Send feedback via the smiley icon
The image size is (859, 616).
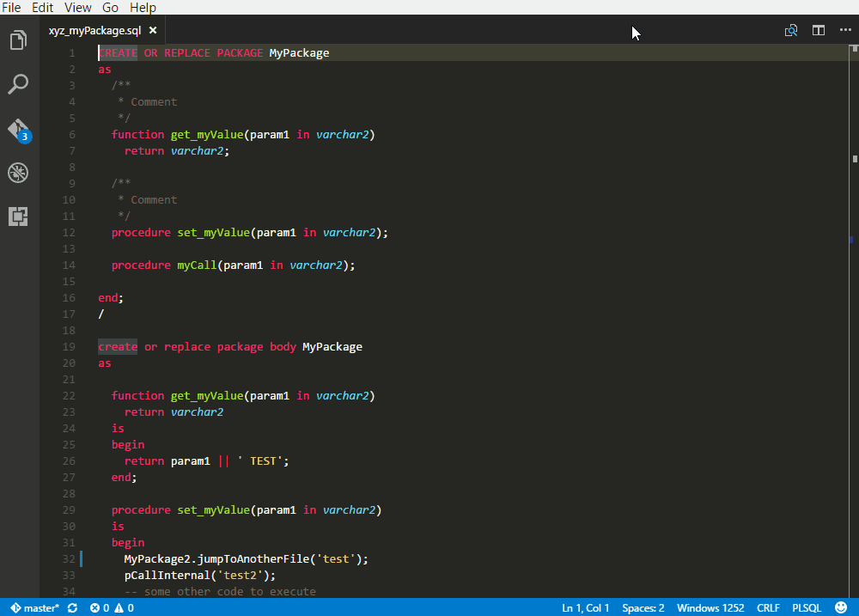tap(842, 607)
